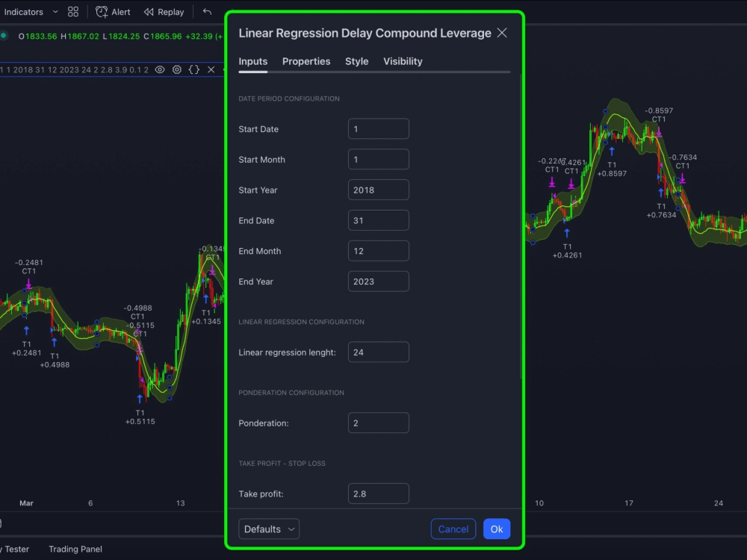View indicator source code via curly braces icon
747x560 pixels.
pos(193,69)
